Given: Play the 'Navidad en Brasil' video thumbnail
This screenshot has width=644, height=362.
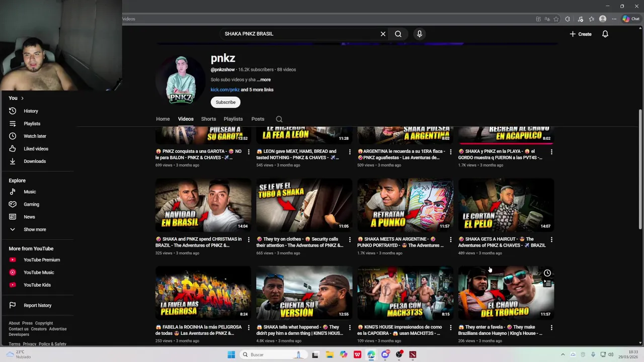Looking at the screenshot, I should click(x=203, y=205).
